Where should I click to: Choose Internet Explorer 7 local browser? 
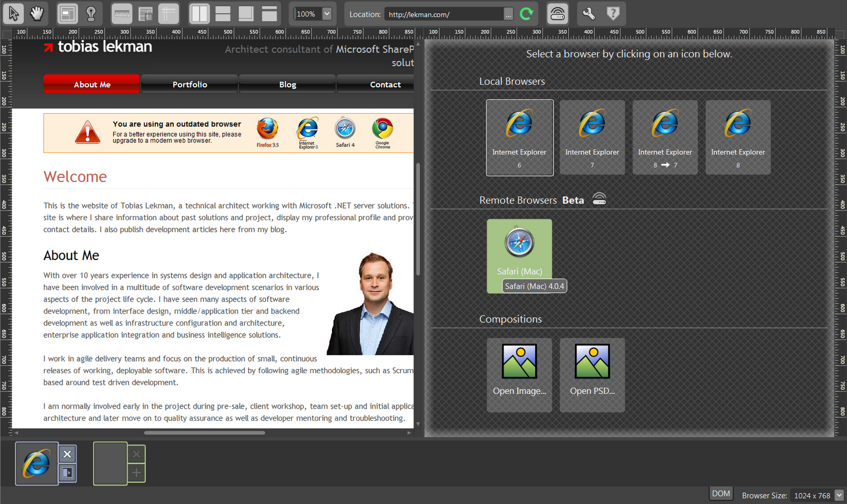(592, 138)
